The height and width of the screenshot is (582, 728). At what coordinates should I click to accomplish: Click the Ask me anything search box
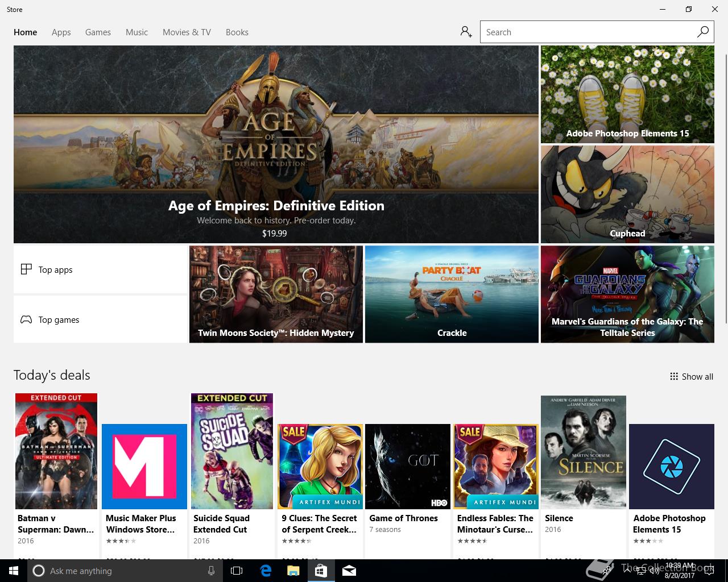[x=124, y=571]
